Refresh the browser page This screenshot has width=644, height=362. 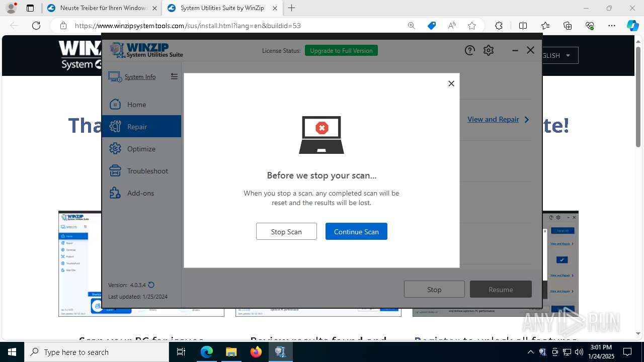tap(36, 26)
